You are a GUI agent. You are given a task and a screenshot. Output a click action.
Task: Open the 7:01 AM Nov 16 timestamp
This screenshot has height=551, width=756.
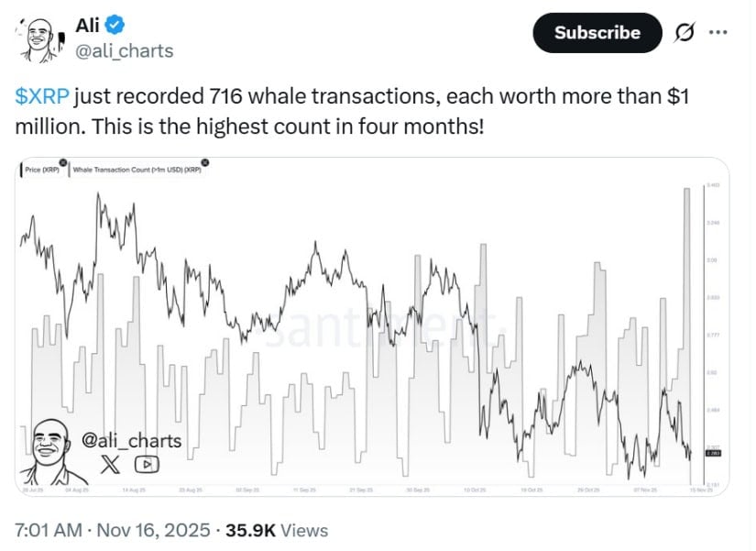point(110,530)
